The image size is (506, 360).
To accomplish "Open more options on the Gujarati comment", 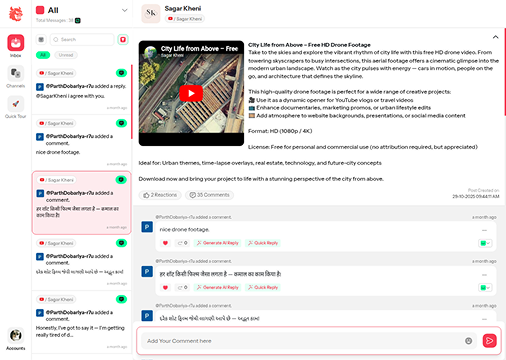I will pos(484,319).
